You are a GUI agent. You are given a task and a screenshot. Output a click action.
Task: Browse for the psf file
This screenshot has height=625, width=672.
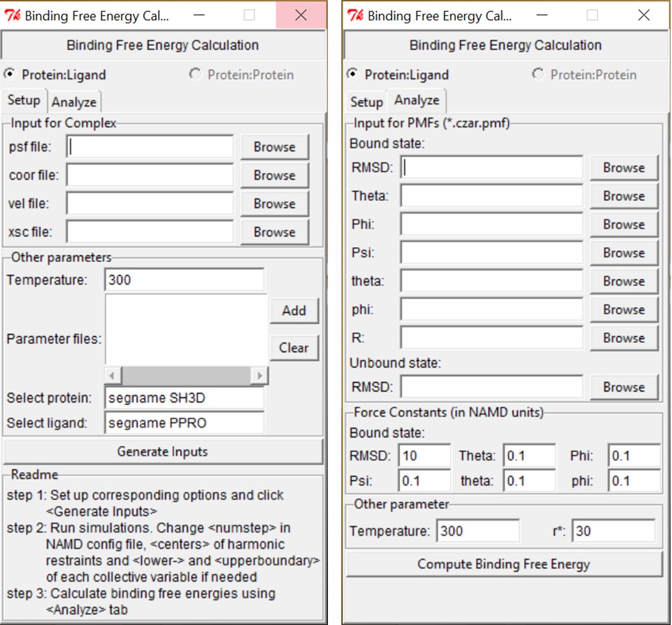pyautogui.click(x=274, y=147)
